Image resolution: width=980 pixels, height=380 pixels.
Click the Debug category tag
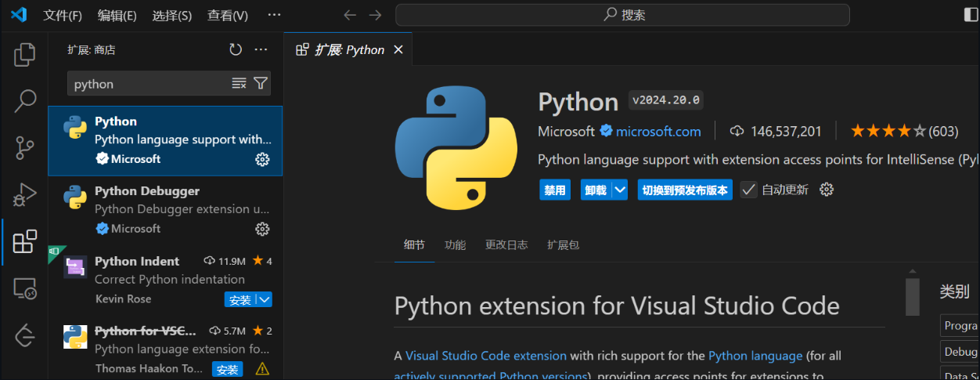pyautogui.click(x=960, y=352)
